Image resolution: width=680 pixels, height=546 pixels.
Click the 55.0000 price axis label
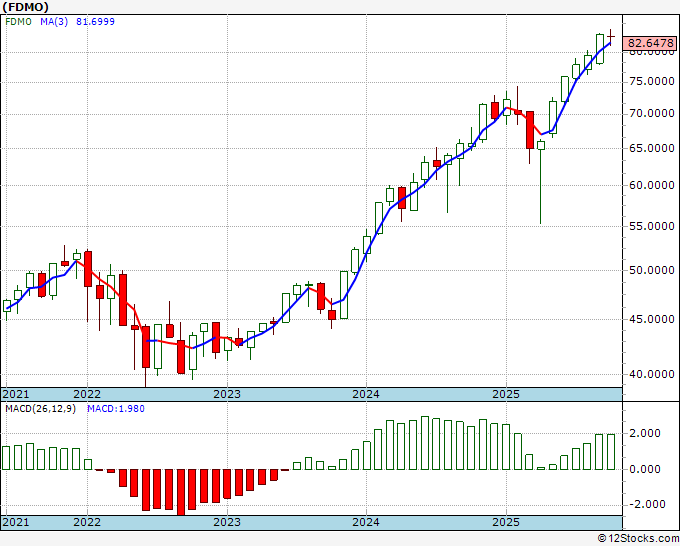651,226
